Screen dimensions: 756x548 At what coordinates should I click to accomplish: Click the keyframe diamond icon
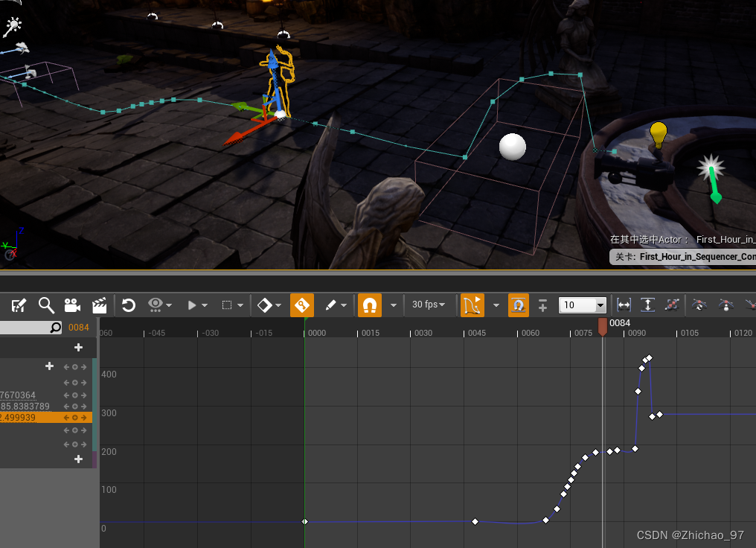[264, 305]
